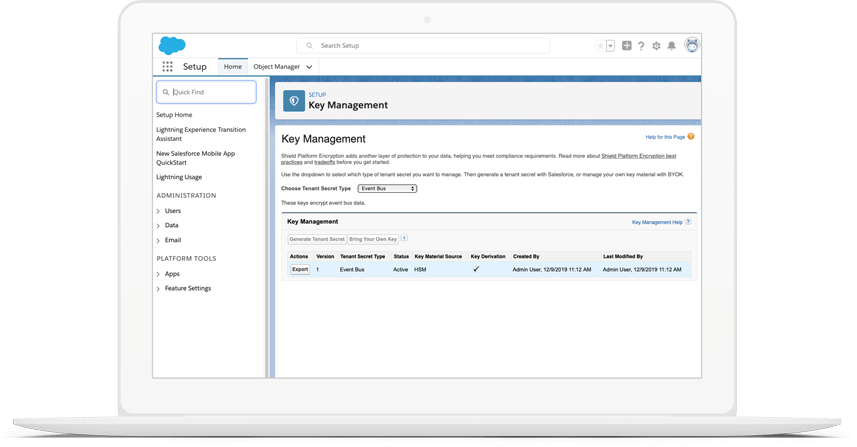Click the Last Modified By column header
This screenshot has height=447, width=857.
click(x=623, y=256)
